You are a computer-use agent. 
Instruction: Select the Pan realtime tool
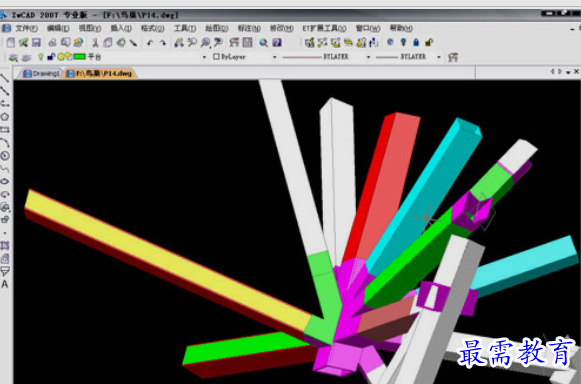[x=179, y=42]
